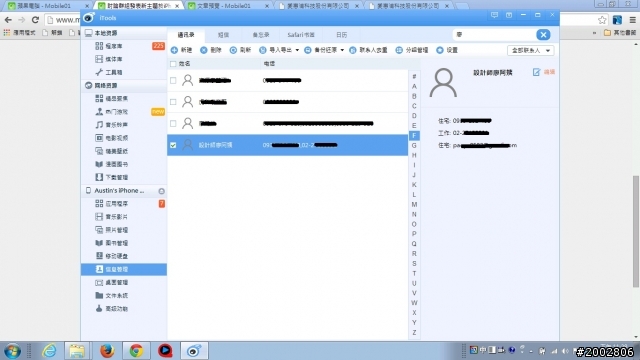
Task: Open iPhone Applications item with red badge
Action: pyautogui.click(x=124, y=204)
